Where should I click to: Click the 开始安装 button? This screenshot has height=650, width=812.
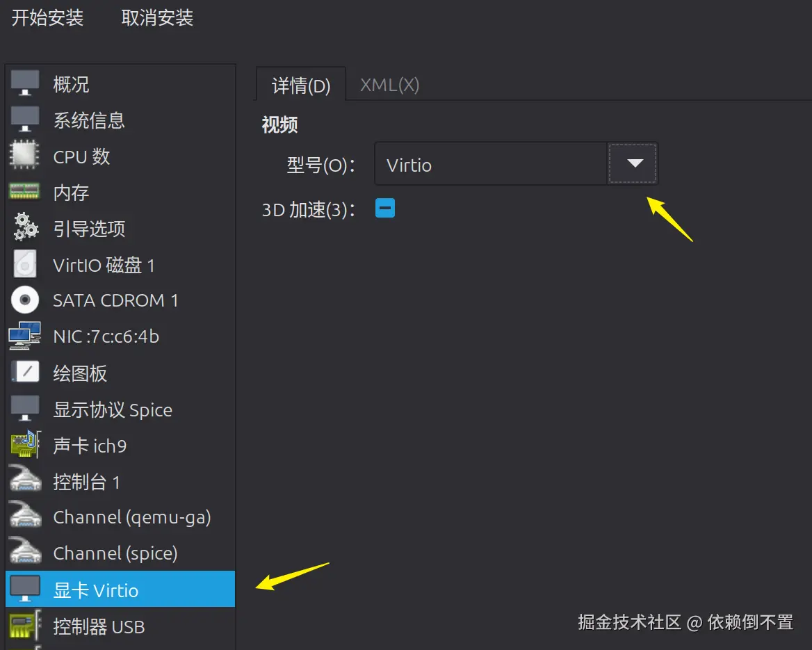[47, 18]
